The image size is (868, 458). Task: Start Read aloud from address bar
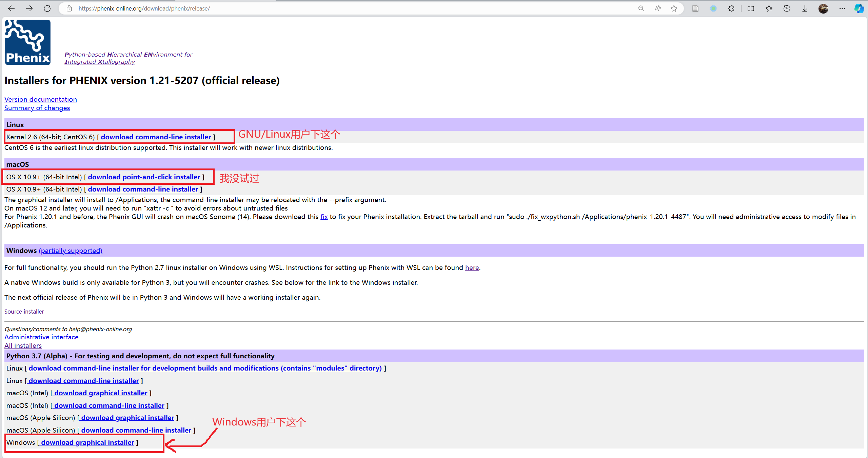coord(657,8)
